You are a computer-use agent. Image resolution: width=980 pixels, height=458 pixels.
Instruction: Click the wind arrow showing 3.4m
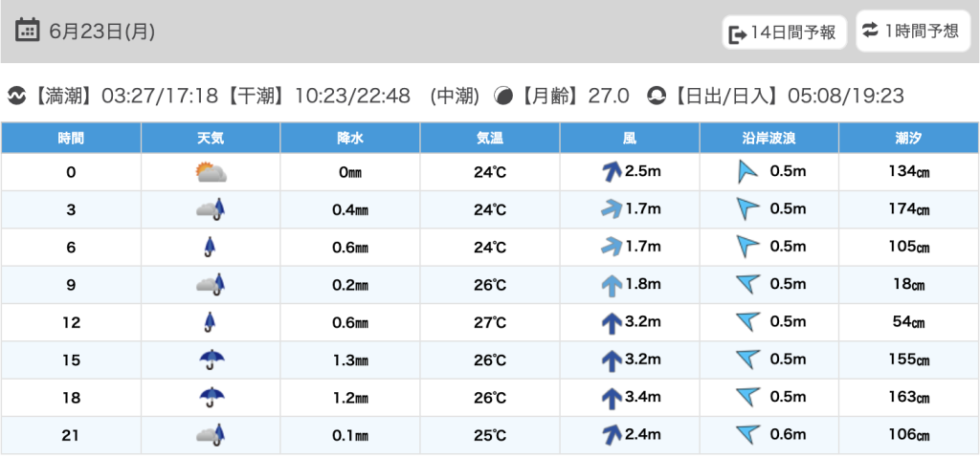click(611, 398)
